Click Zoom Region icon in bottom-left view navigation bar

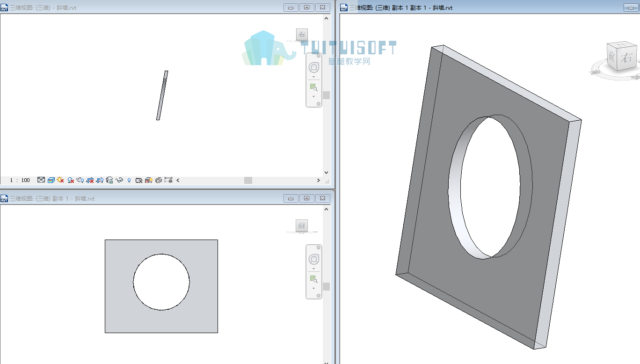313,279
